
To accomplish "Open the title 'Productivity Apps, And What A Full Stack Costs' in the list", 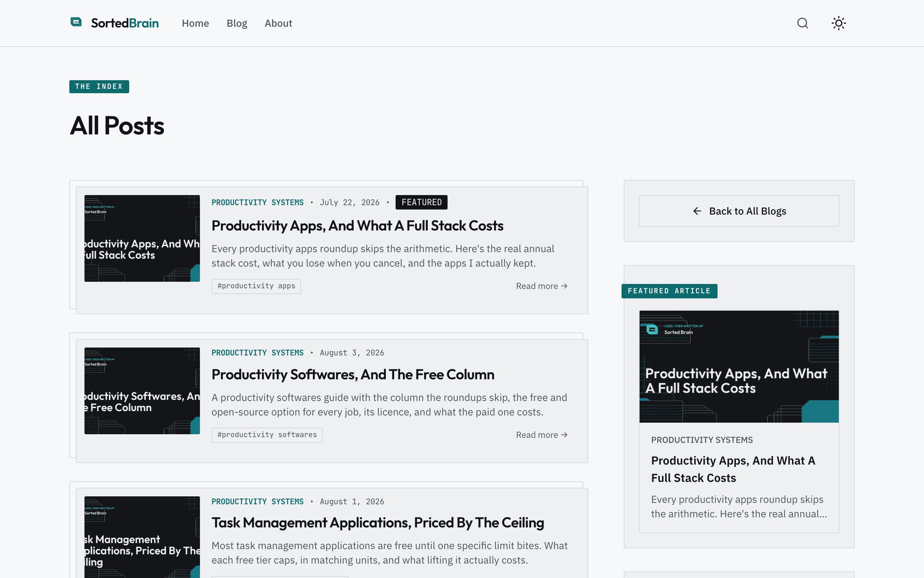I will 357,225.
